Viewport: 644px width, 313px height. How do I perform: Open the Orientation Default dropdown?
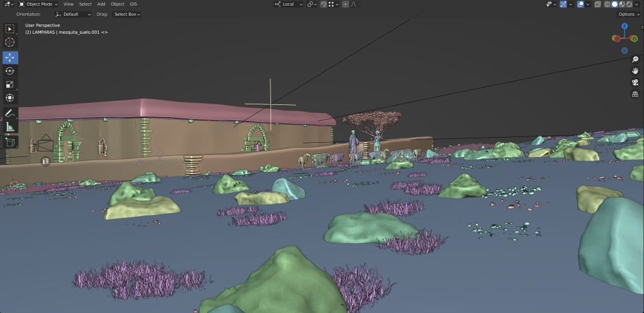pos(73,14)
